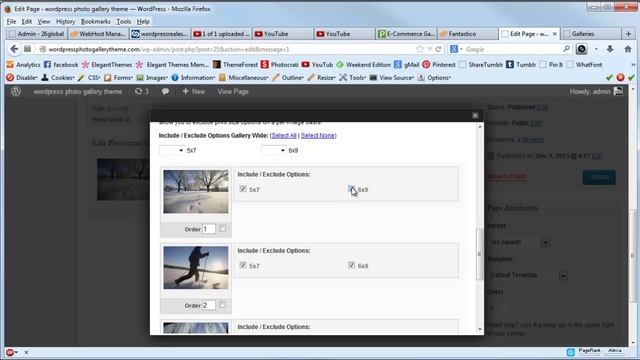Go to the Firefox home icon
The image size is (640, 360).
tap(628, 49)
